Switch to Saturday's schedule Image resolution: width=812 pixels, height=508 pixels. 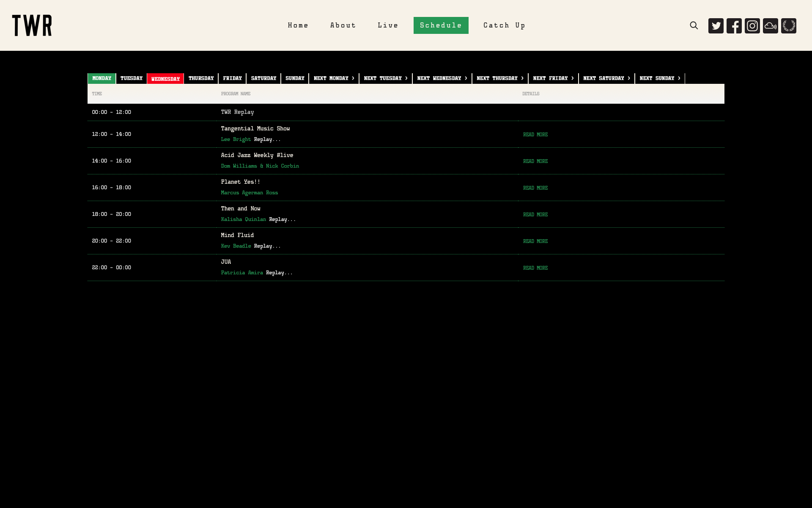(x=263, y=78)
